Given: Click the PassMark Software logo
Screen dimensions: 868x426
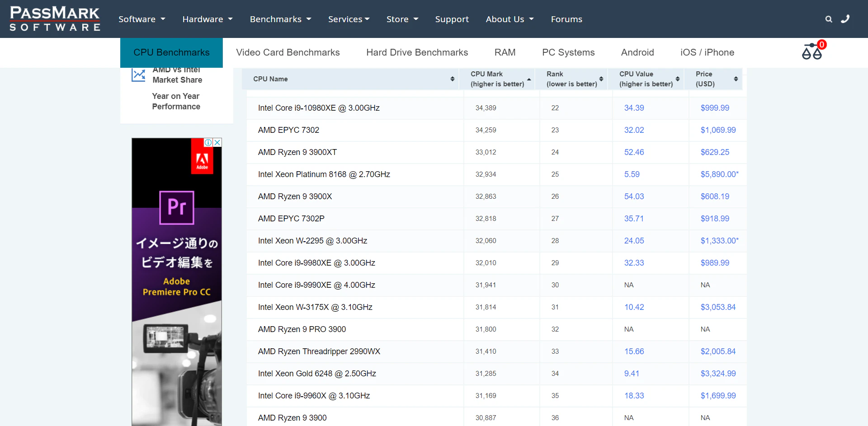Looking at the screenshot, I should (55, 19).
